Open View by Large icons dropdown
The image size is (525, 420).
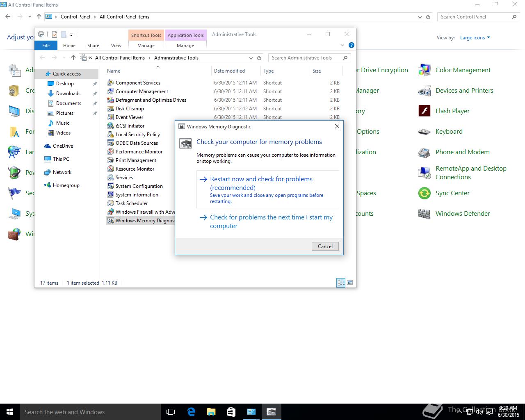point(475,38)
